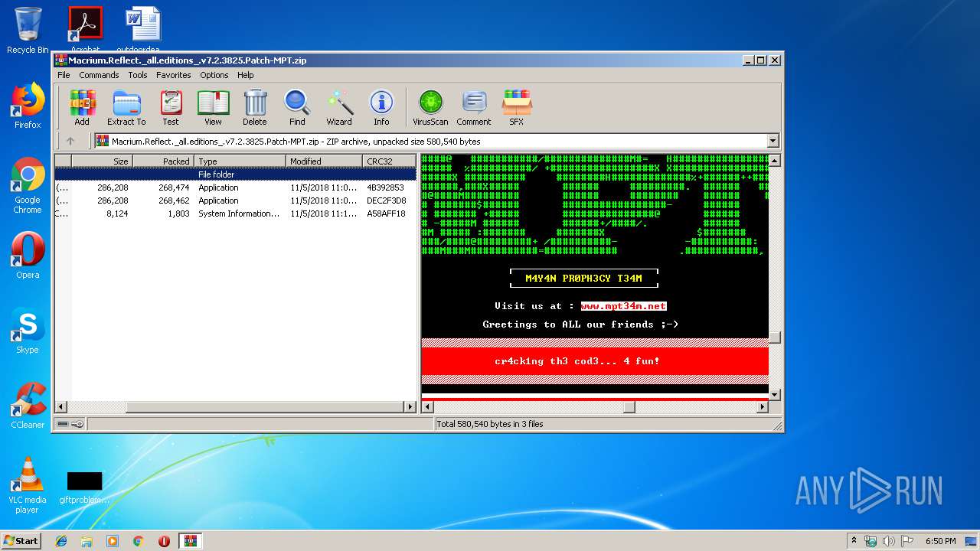Show archive Info

(381, 107)
